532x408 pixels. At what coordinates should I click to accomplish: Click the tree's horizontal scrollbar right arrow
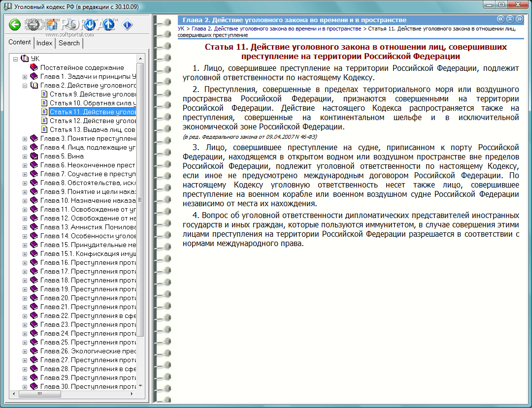pyautogui.click(x=132, y=394)
